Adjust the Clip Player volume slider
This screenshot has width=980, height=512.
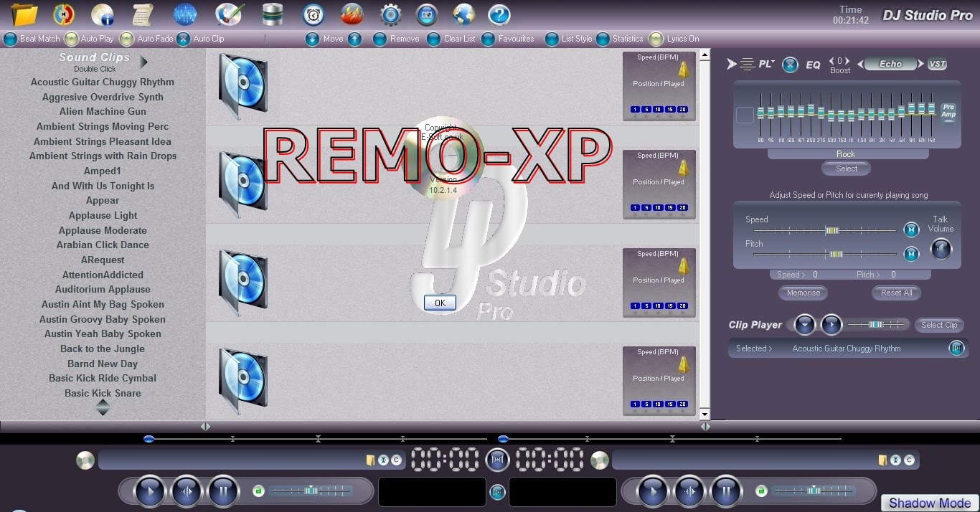(x=877, y=325)
